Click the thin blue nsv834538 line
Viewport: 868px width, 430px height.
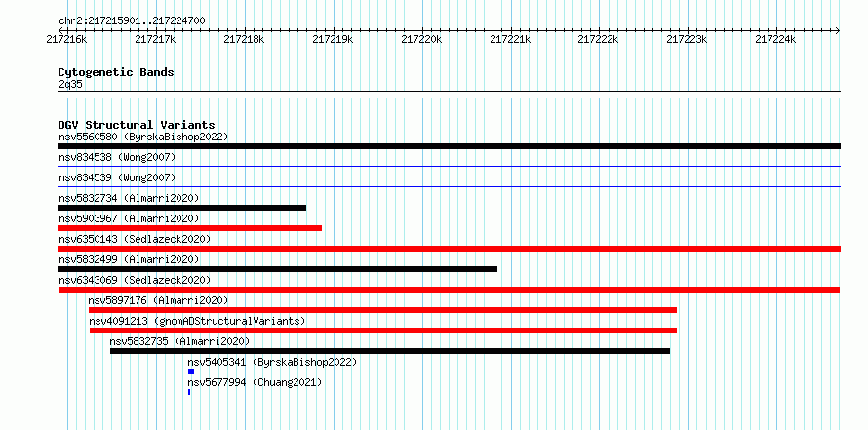pyautogui.click(x=449, y=166)
